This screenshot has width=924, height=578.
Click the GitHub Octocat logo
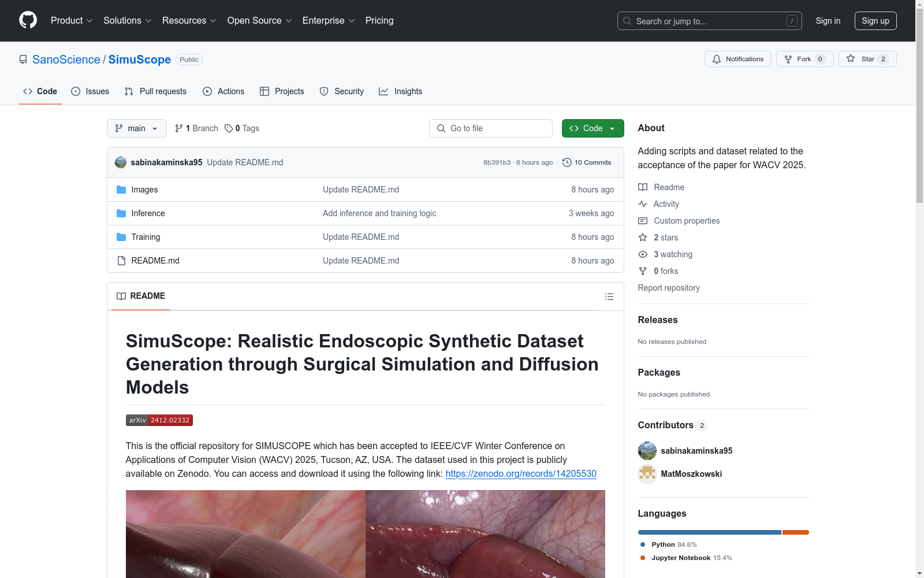click(x=28, y=20)
